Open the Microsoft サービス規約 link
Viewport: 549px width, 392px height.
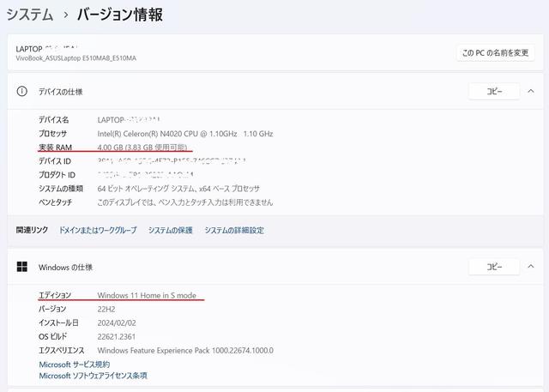pos(75,365)
